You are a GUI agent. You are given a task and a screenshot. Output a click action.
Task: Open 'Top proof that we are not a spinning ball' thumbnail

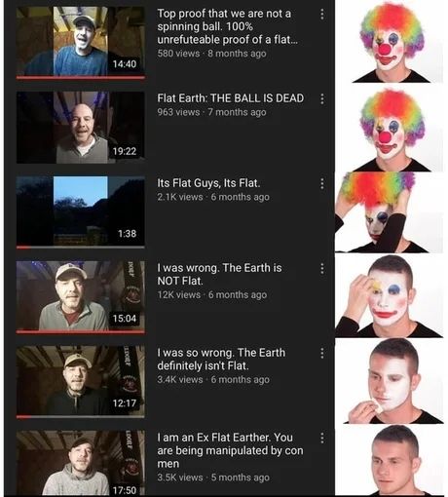81,42
